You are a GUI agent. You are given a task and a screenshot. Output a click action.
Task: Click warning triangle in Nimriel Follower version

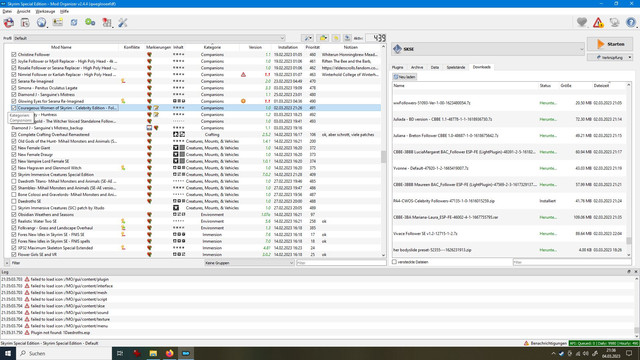coord(243,75)
